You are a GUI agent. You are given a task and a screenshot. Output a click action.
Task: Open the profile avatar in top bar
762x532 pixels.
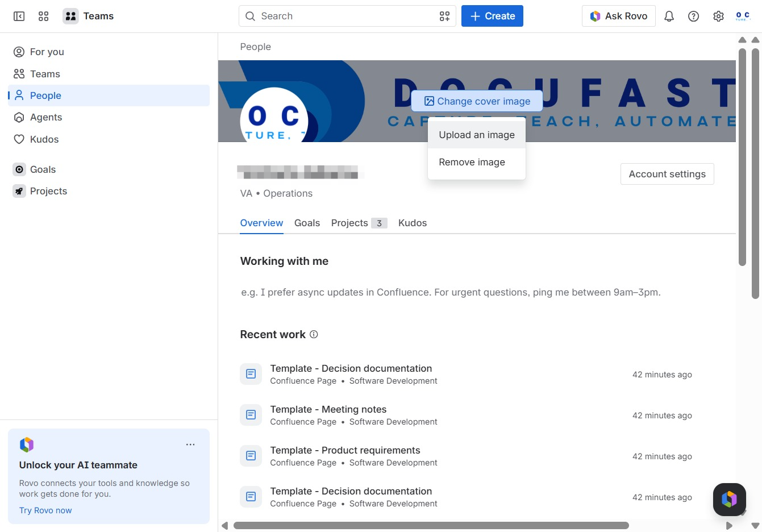point(743,16)
